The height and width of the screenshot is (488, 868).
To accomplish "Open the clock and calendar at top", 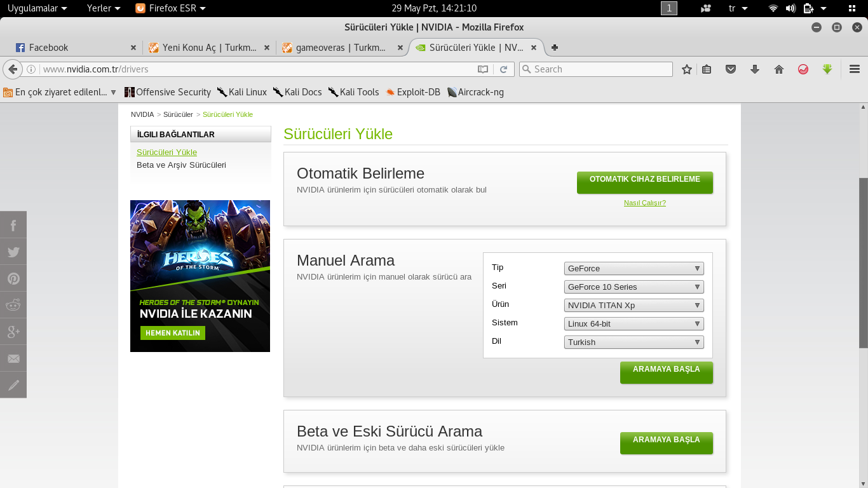I will pos(434,8).
